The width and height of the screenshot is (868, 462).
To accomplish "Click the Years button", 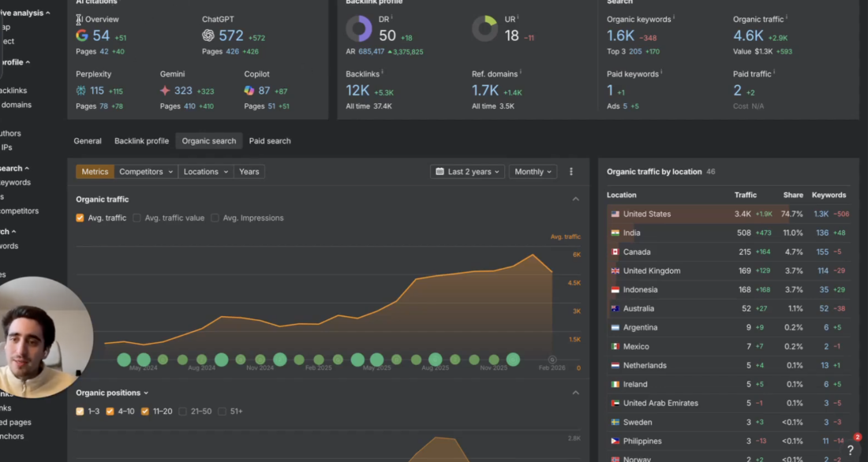I will coord(249,172).
